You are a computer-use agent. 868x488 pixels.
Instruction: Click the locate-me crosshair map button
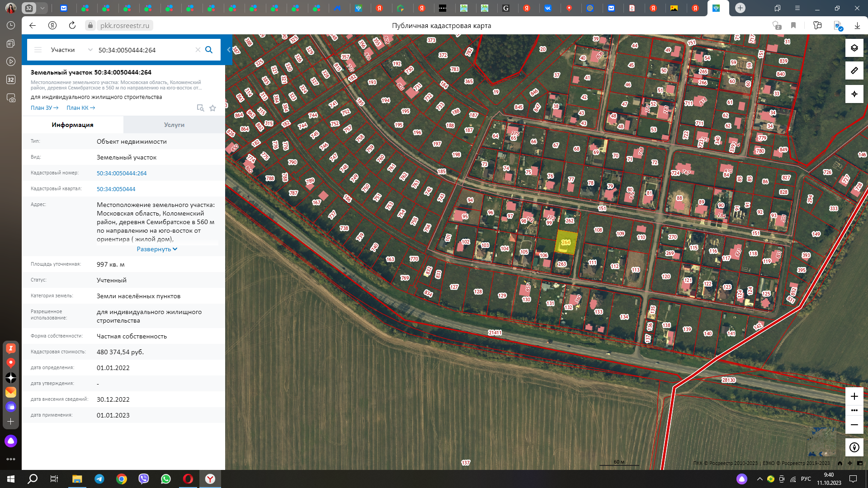pos(854,94)
